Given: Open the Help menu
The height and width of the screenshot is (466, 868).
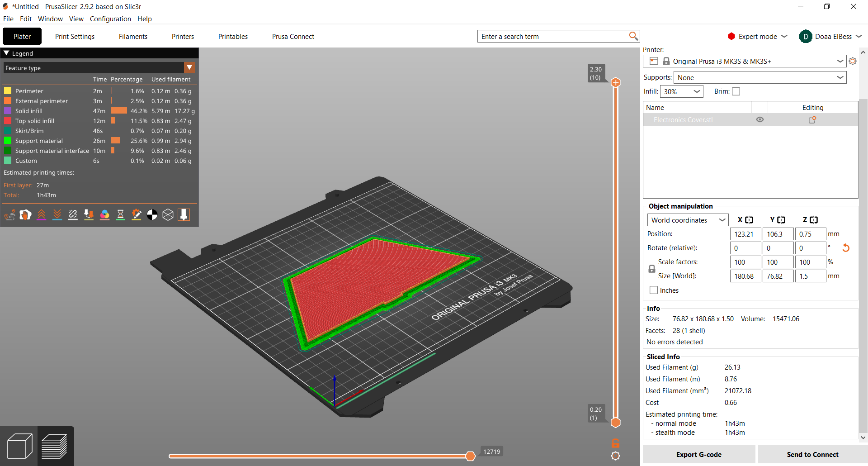Looking at the screenshot, I should tap(145, 19).
